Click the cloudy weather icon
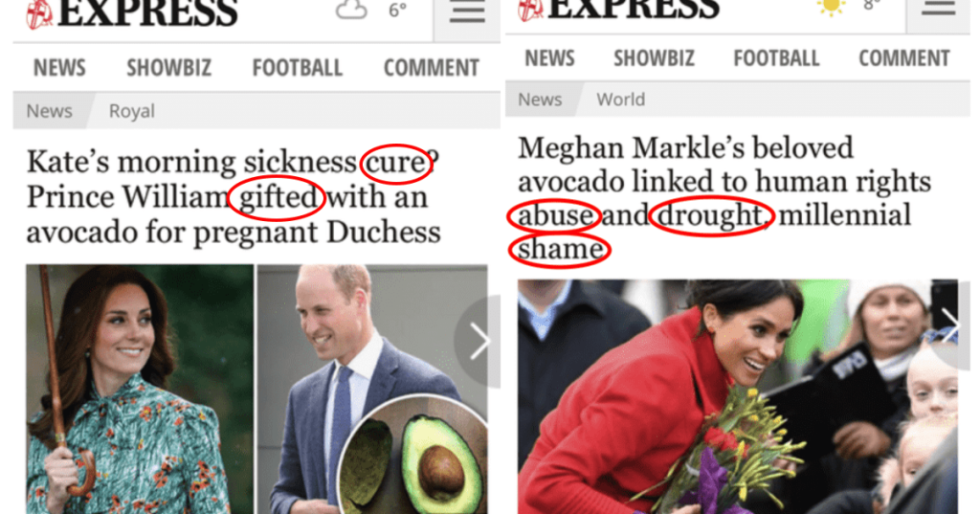 351,10
